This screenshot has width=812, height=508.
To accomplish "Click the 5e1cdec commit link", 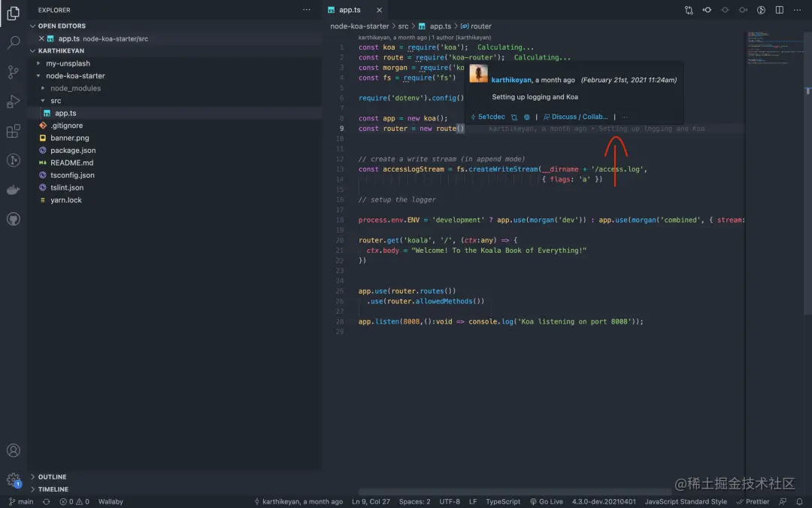I will point(488,117).
